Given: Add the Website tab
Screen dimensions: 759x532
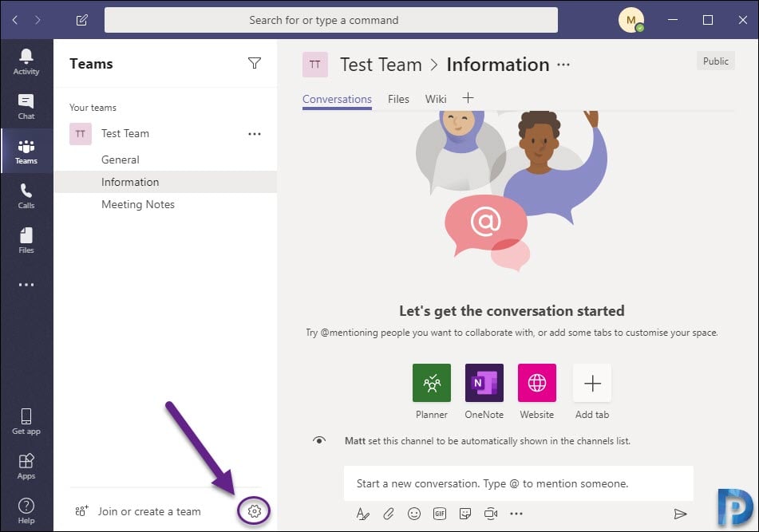Looking at the screenshot, I should [537, 383].
